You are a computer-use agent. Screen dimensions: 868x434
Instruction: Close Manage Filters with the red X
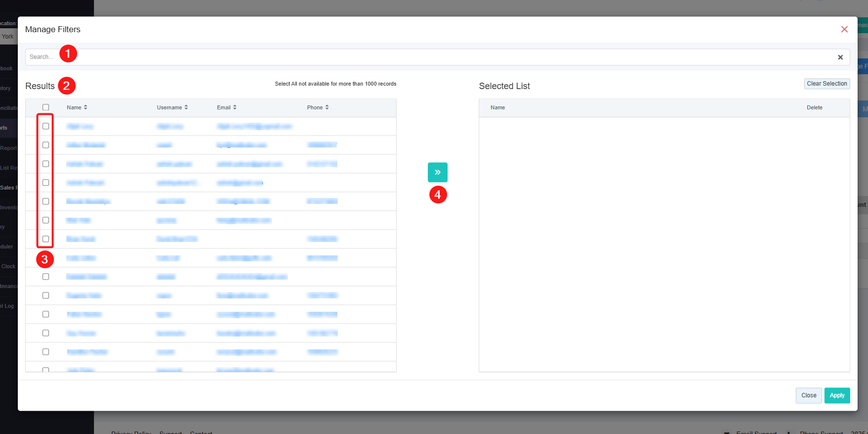(x=844, y=29)
